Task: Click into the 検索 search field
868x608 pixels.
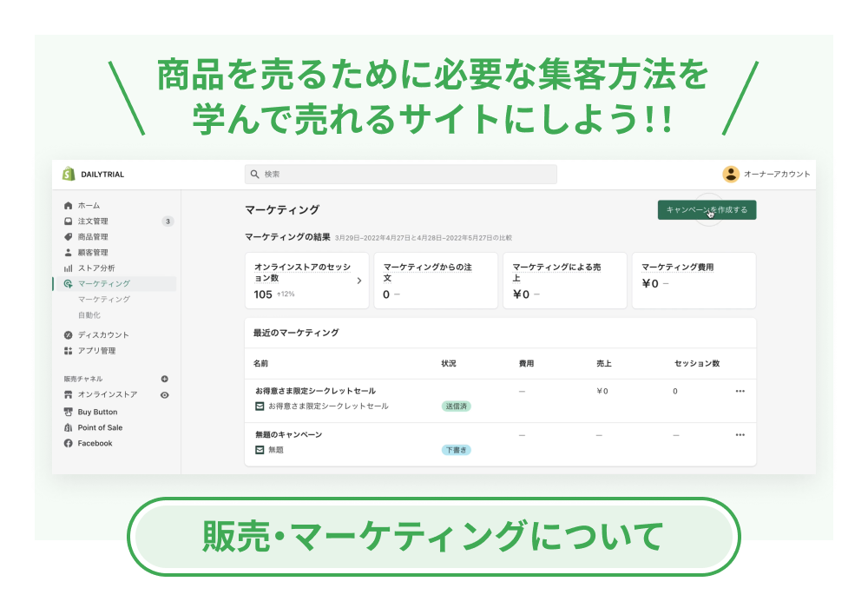Action: coord(401,175)
